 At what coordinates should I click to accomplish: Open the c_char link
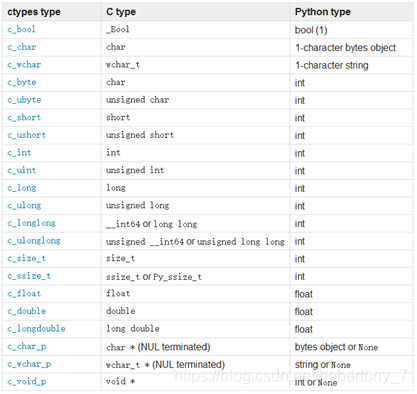(x=22, y=47)
